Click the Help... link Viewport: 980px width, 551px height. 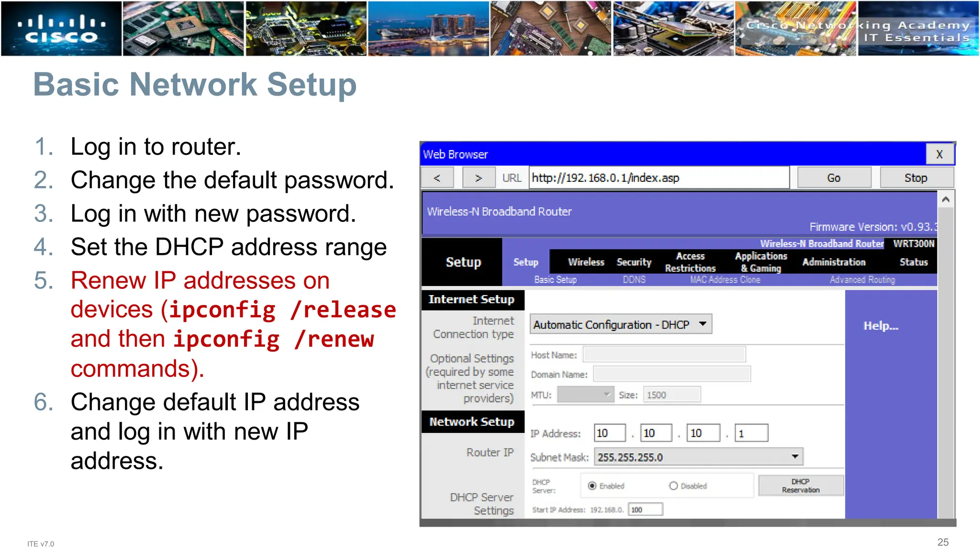[x=880, y=326]
